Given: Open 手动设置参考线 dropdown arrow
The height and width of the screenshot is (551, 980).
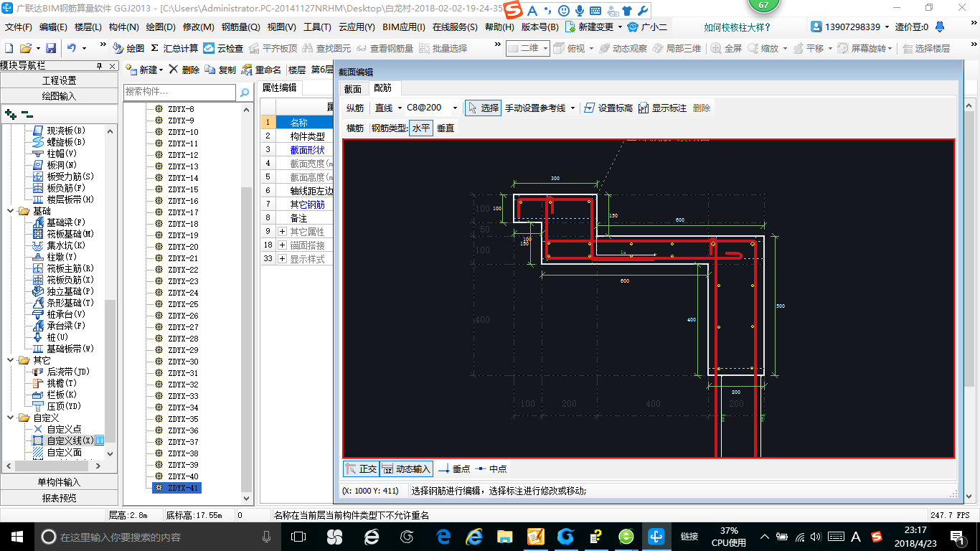Looking at the screenshot, I should [x=573, y=108].
